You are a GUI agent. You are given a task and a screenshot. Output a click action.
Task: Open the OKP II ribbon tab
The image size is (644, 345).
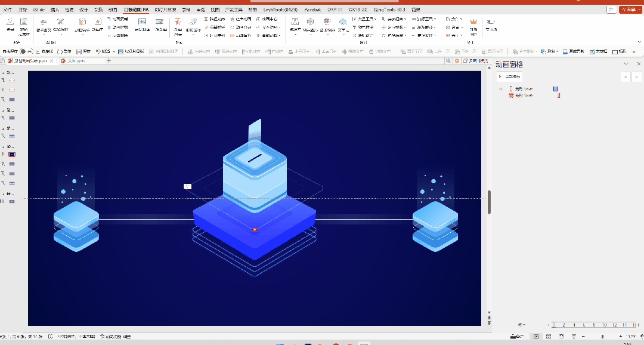point(335,10)
